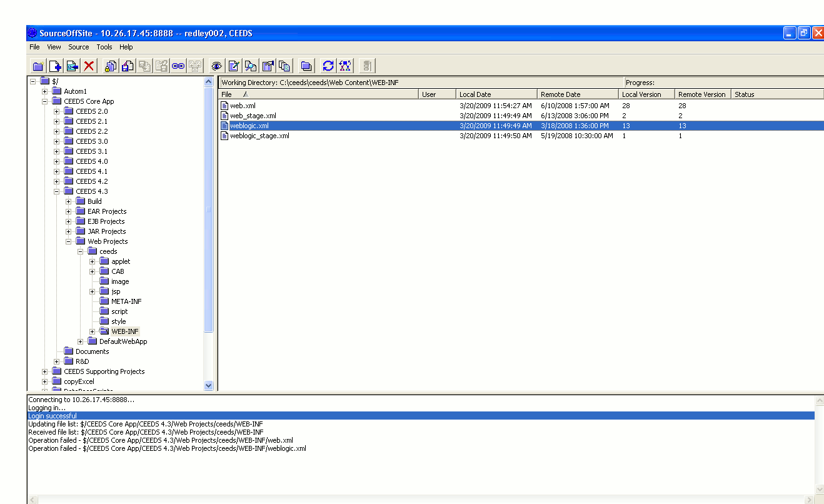Click the tree panel scroll up arrow
The width and height of the screenshot is (824, 504).
pos(209,82)
